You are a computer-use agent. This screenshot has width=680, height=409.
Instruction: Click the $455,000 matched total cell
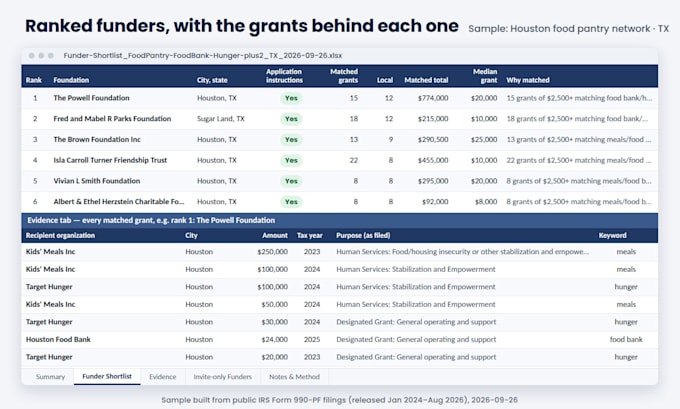433,160
